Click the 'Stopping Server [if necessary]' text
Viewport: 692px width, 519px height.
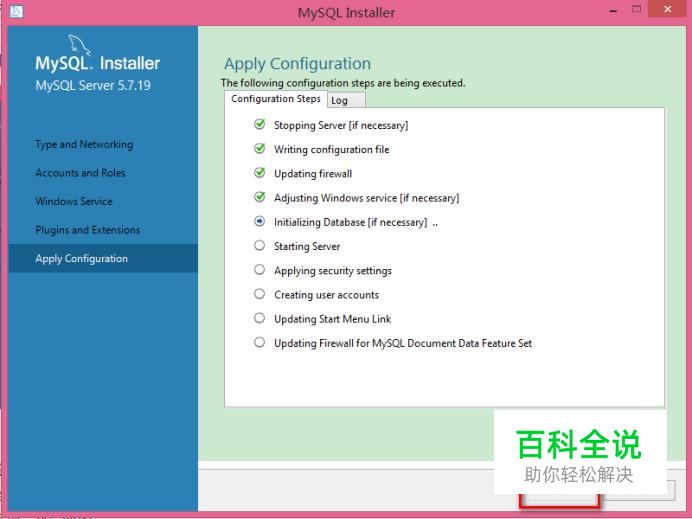(x=341, y=125)
